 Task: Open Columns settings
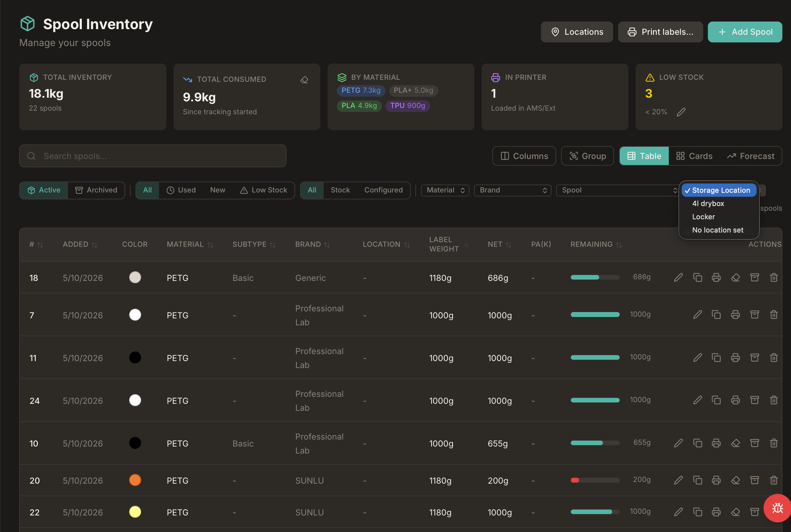click(x=524, y=156)
